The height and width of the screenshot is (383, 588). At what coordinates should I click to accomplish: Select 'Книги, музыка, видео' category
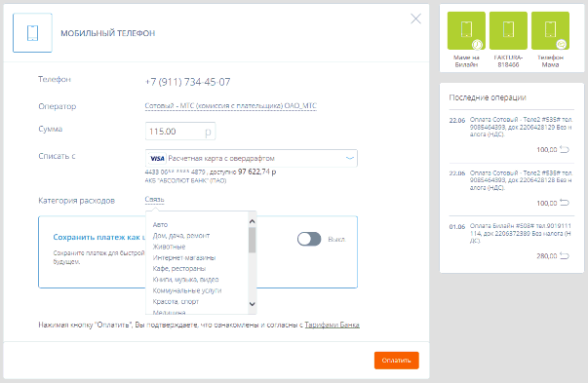point(185,279)
